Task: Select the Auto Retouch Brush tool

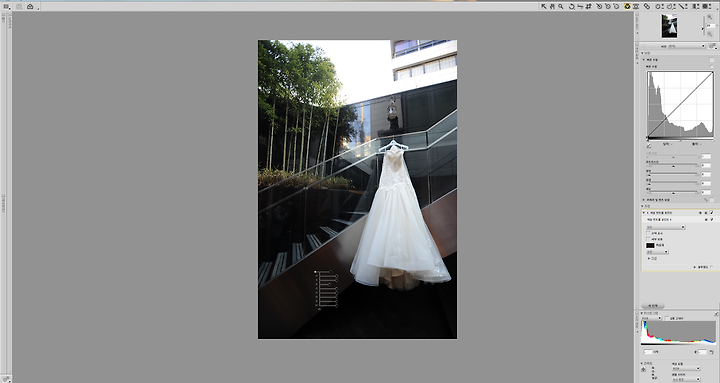Action: (x=647, y=6)
